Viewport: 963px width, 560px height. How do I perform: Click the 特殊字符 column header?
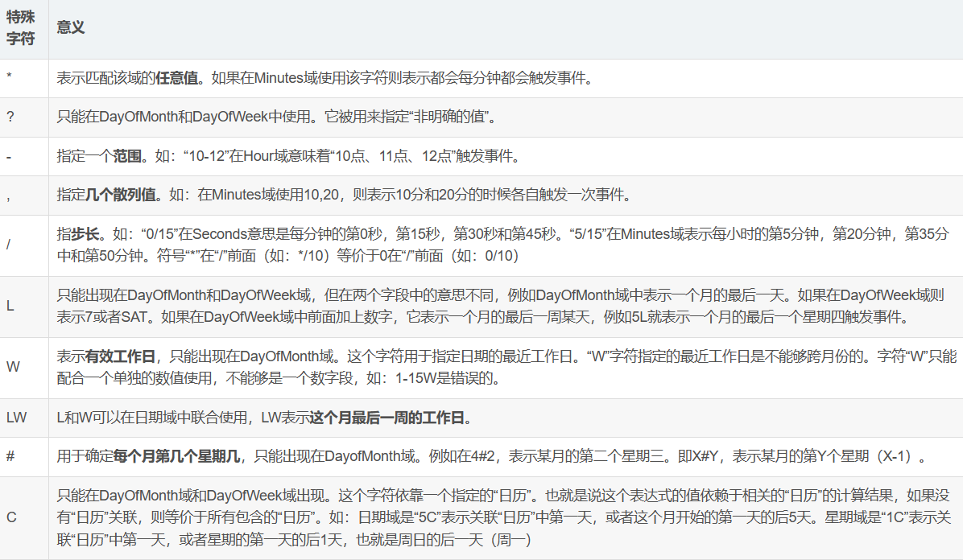(x=21, y=28)
